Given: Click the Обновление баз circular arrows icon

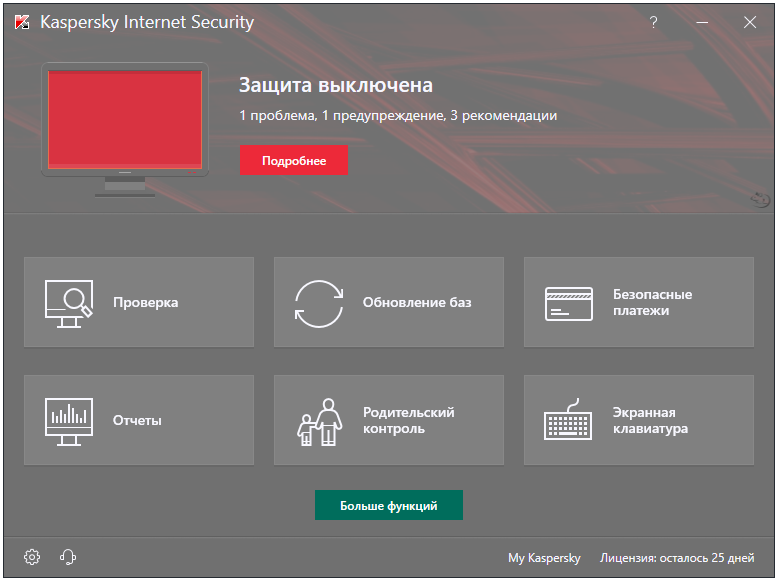Looking at the screenshot, I should coord(319,303).
